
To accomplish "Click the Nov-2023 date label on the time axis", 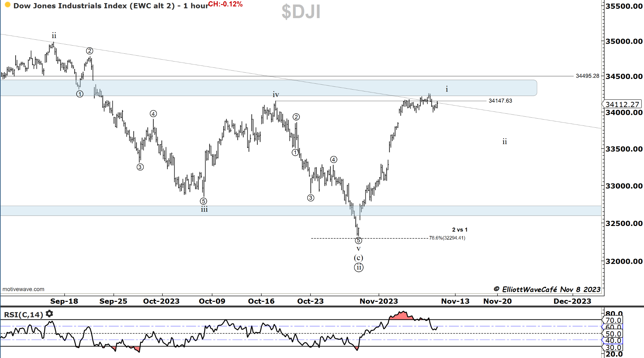I will pyautogui.click(x=379, y=301).
